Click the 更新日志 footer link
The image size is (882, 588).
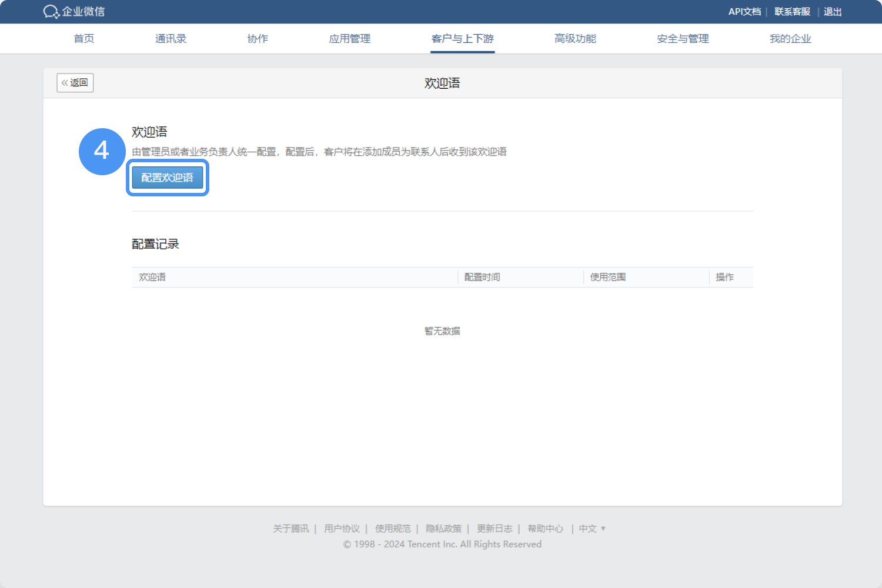tap(495, 529)
